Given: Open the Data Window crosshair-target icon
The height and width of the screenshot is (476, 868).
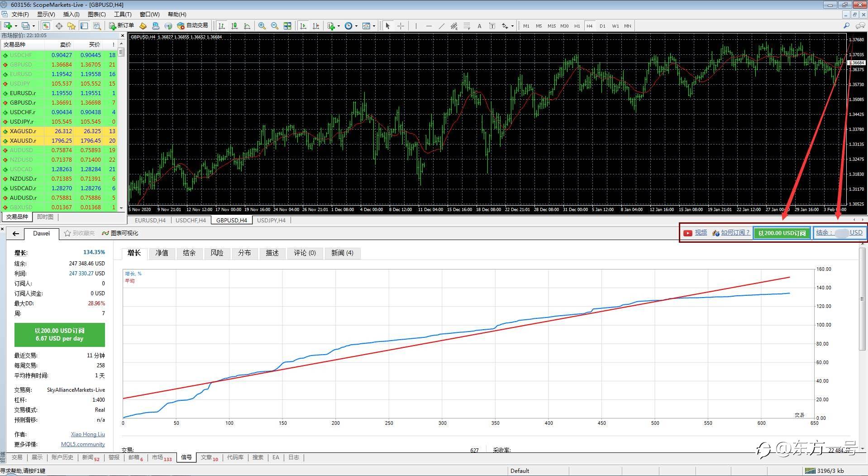Looking at the screenshot, I should [x=59, y=26].
